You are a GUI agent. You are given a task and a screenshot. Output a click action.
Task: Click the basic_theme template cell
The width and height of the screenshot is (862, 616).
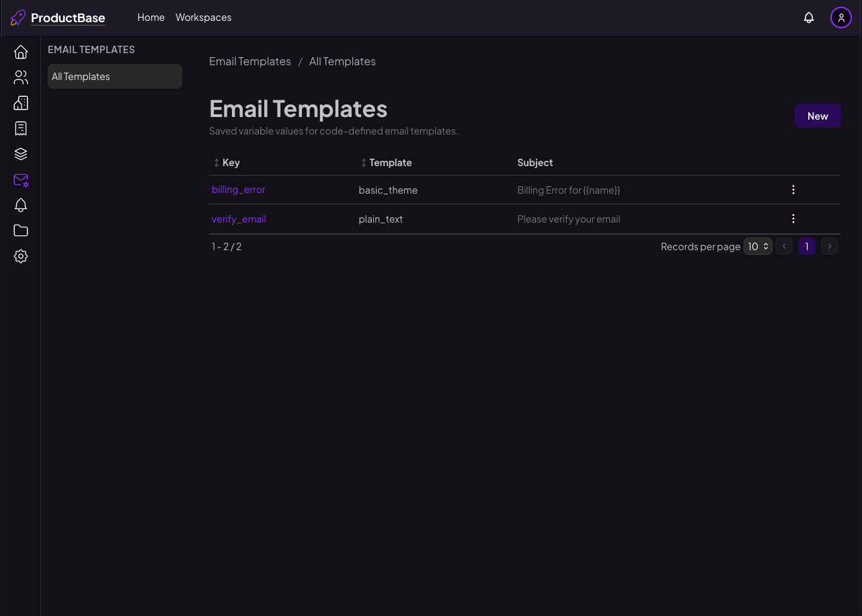click(x=388, y=190)
